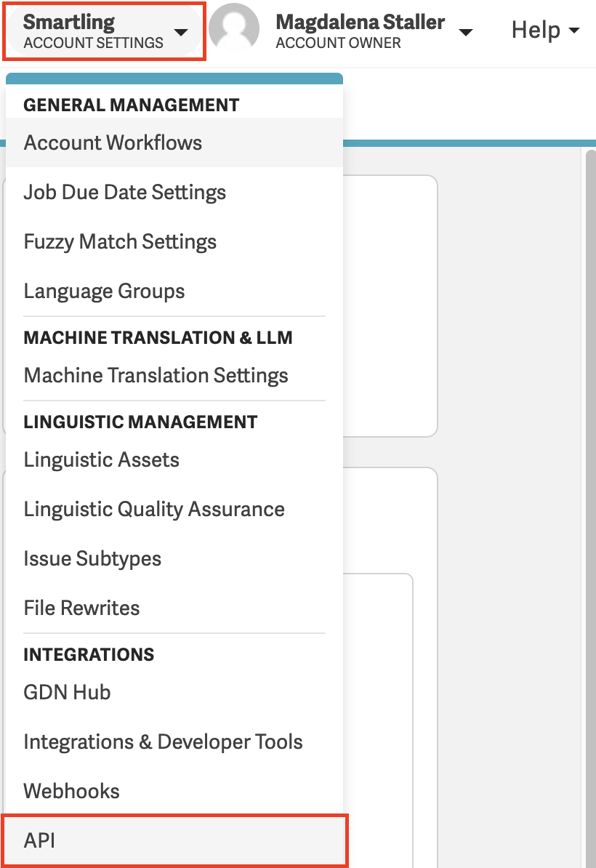The height and width of the screenshot is (868, 596).
Task: Click the Smartling account name
Action: (69, 22)
